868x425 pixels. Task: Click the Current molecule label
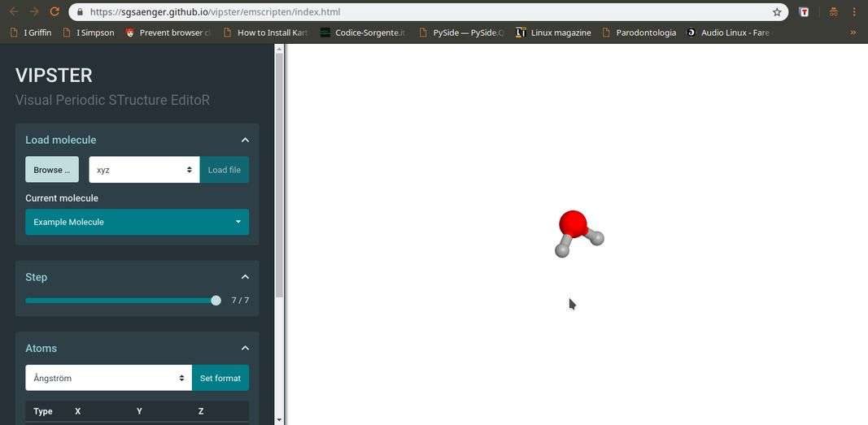(x=62, y=197)
